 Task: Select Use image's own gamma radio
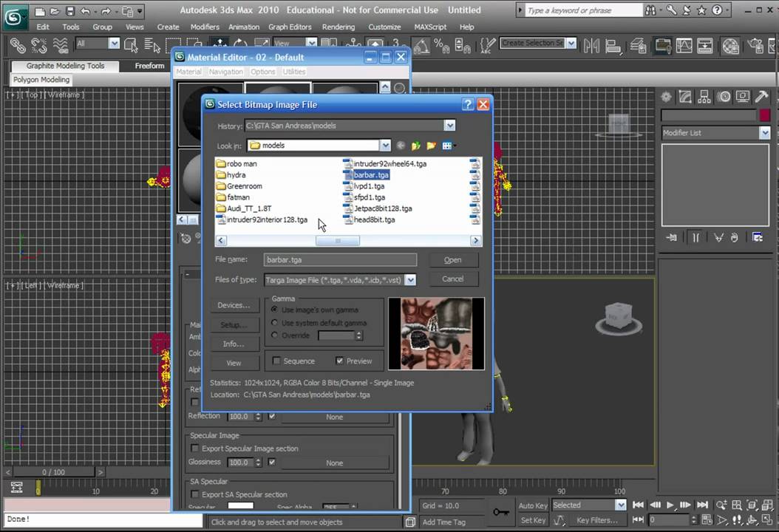(274, 310)
